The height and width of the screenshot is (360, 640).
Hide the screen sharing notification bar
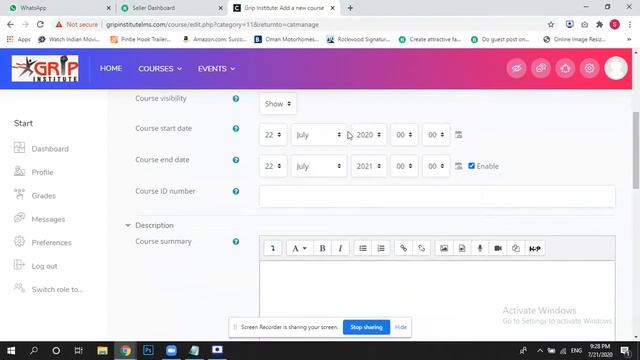pyautogui.click(x=400, y=327)
